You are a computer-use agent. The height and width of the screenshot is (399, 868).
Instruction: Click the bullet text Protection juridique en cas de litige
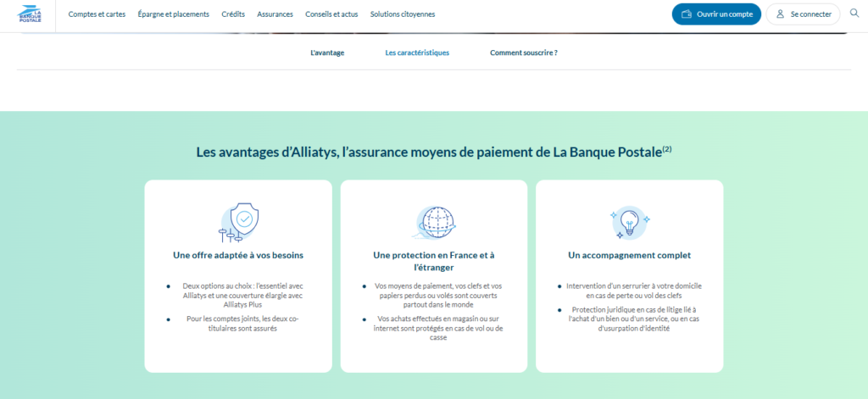click(x=634, y=319)
